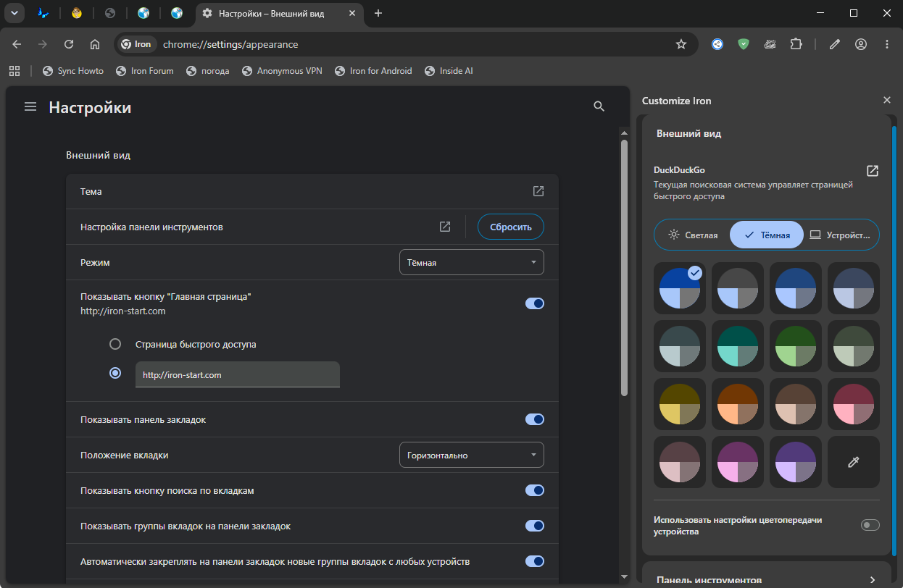Click the blue share extension icon
This screenshot has width=903, height=588.
tap(717, 44)
